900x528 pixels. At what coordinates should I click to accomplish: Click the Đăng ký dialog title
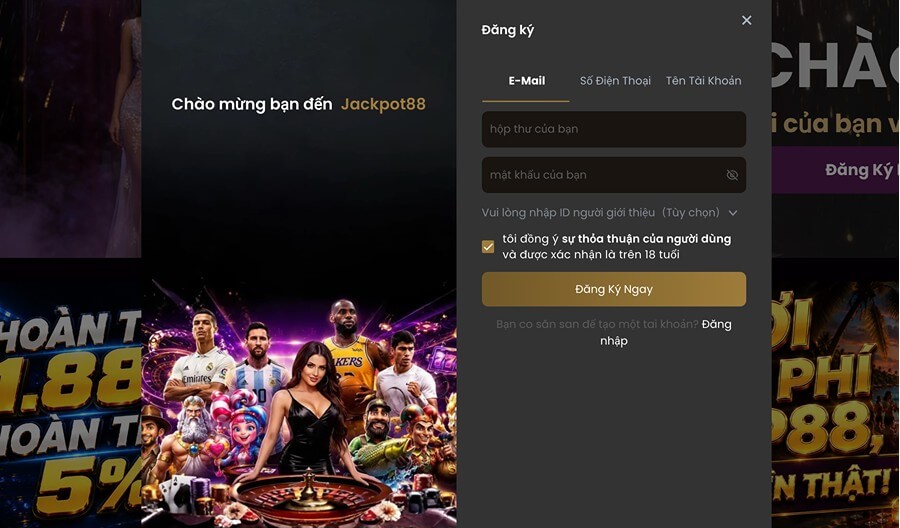pos(507,30)
